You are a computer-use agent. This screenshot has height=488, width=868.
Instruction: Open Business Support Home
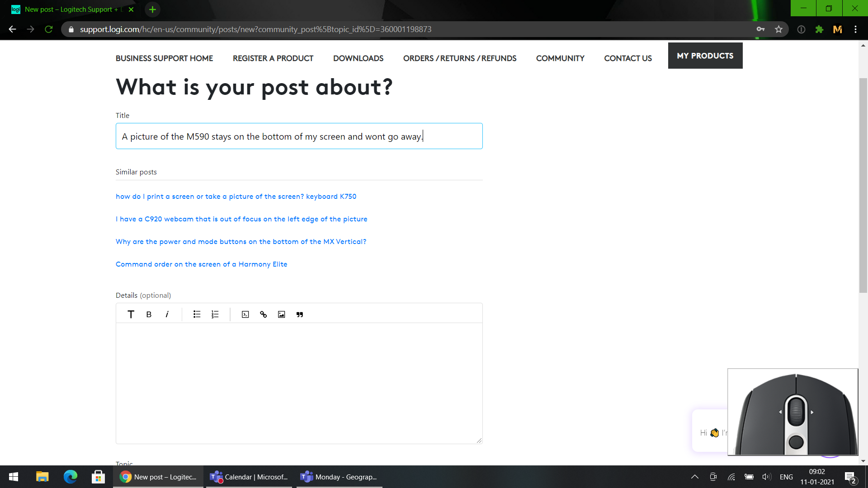pos(164,58)
